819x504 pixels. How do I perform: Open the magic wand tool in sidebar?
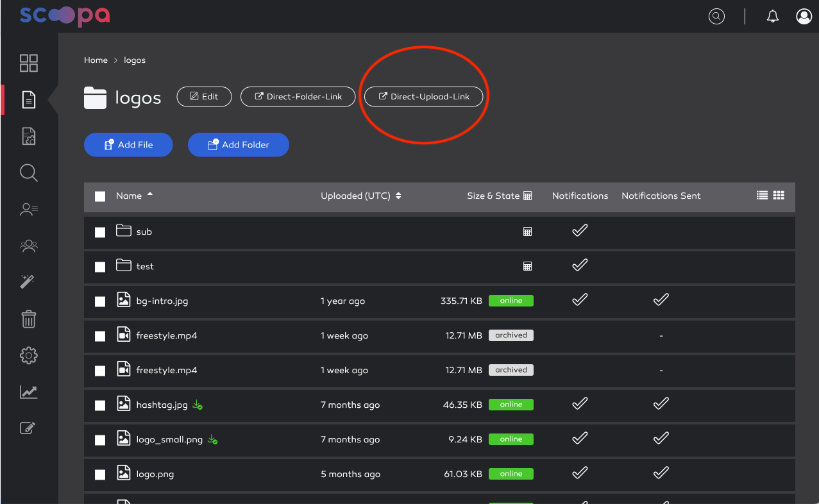(x=28, y=281)
